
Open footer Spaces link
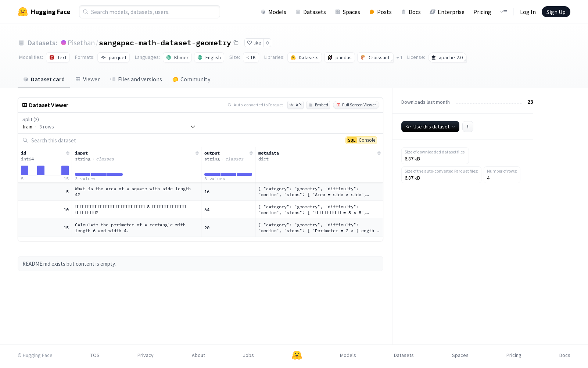(x=460, y=355)
